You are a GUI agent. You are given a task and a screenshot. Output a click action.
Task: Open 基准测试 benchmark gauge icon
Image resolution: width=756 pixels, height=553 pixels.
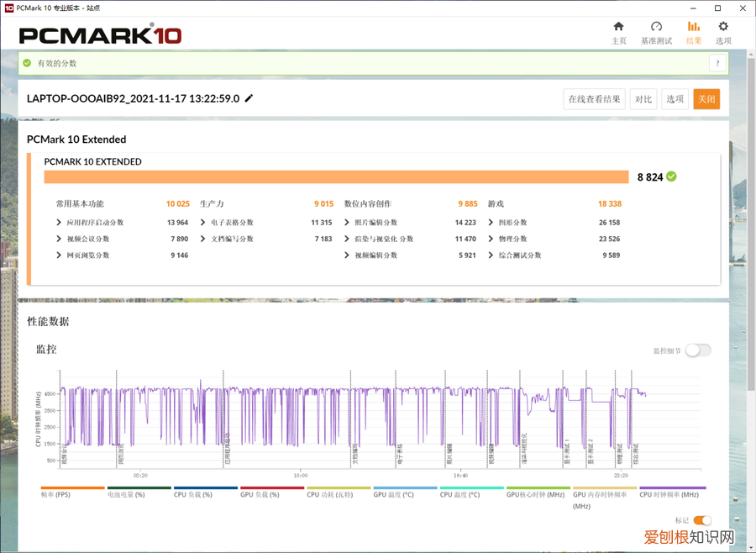coord(656,27)
